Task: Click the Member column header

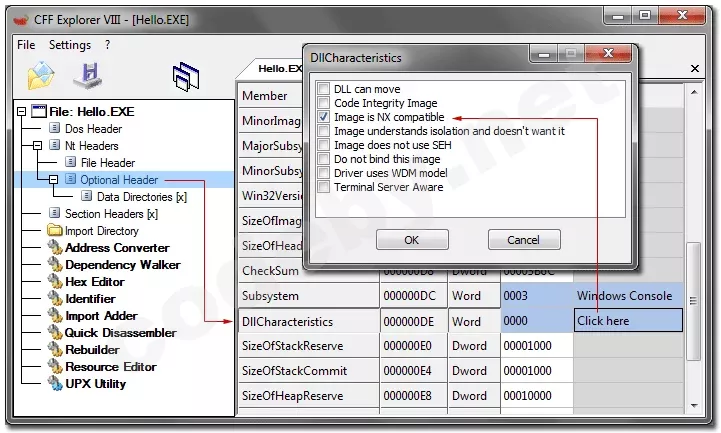Action: [x=271, y=95]
